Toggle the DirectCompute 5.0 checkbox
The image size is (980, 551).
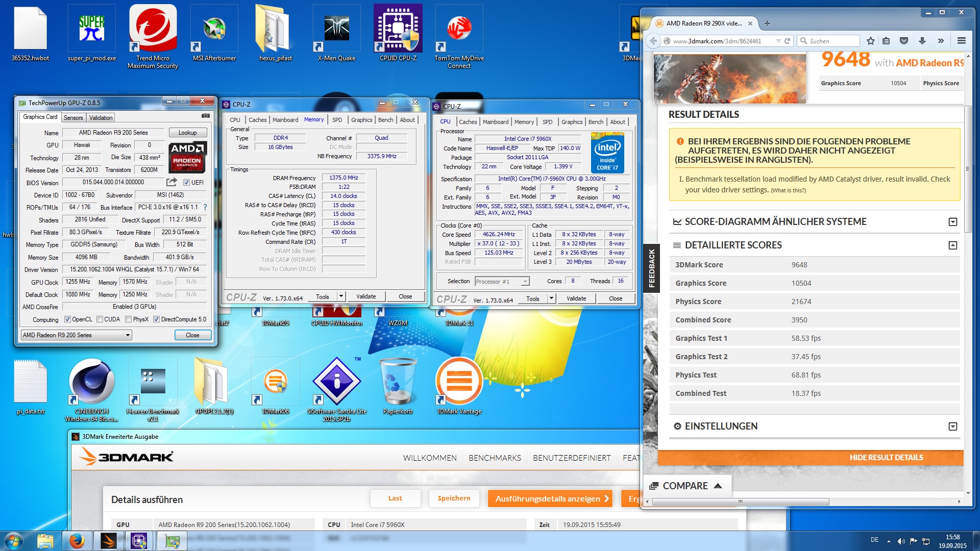[157, 319]
